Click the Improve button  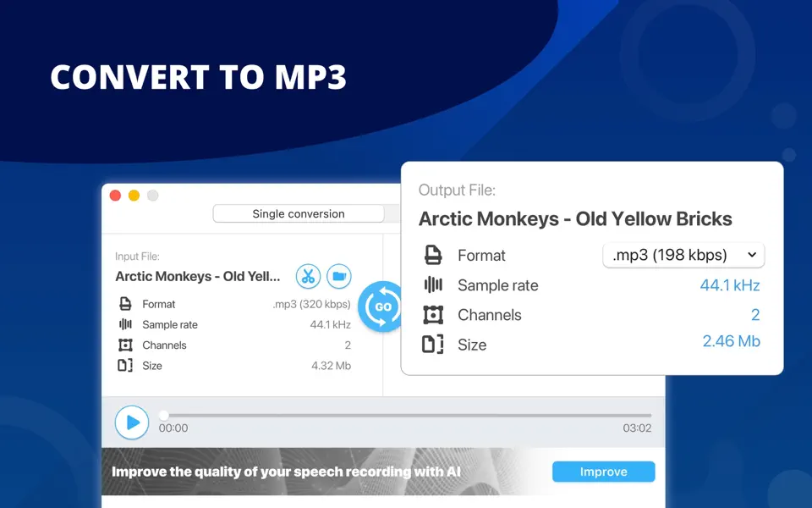click(x=603, y=472)
